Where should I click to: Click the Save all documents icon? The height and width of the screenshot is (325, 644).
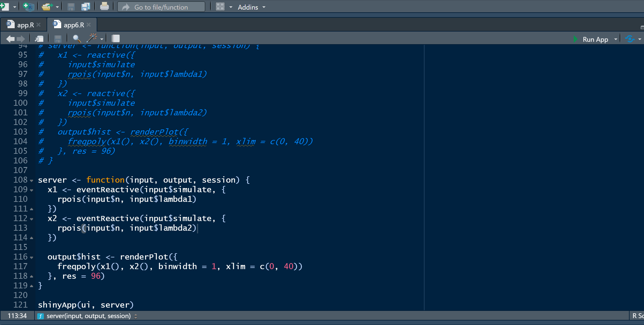(86, 7)
